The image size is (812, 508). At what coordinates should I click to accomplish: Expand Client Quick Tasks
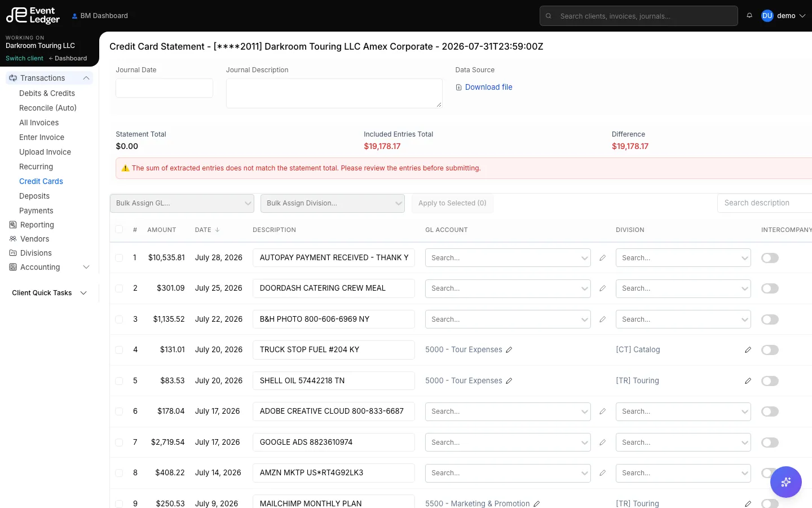tap(50, 293)
